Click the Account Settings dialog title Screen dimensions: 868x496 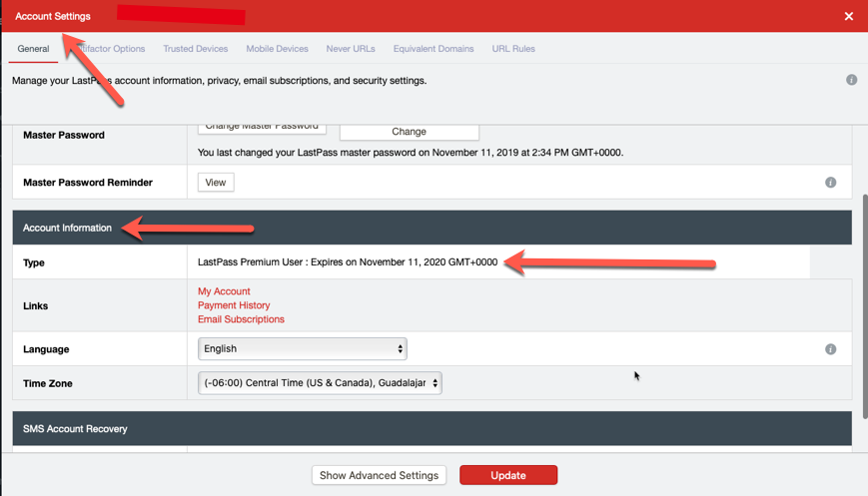point(53,16)
